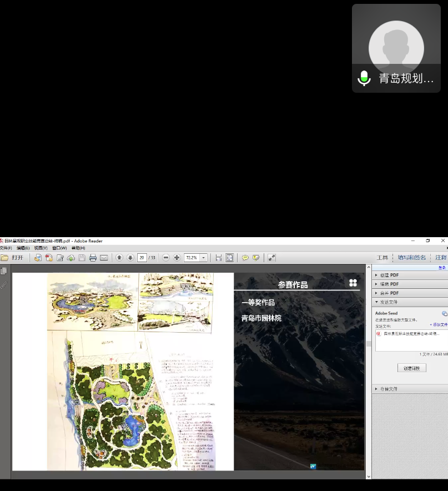This screenshot has height=491, width=448.
Task: Zoom in with the plus button
Action: pyautogui.click(x=177, y=258)
